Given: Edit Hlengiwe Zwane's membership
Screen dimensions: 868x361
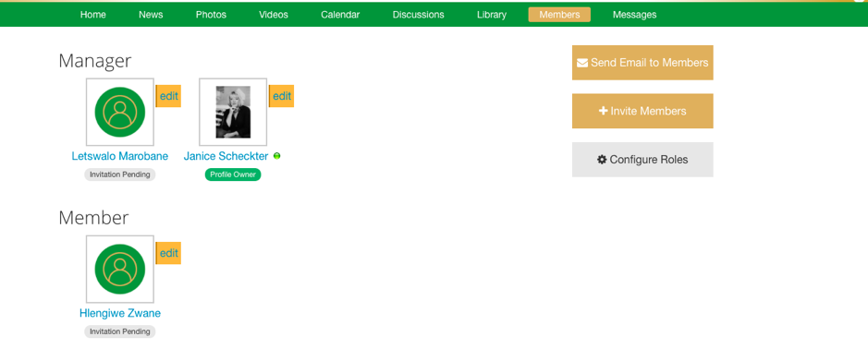Looking at the screenshot, I should tap(168, 253).
